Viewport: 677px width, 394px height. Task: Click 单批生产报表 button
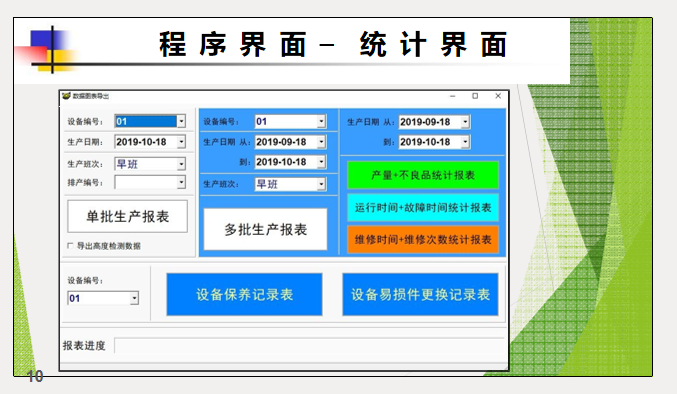pyautogui.click(x=127, y=216)
